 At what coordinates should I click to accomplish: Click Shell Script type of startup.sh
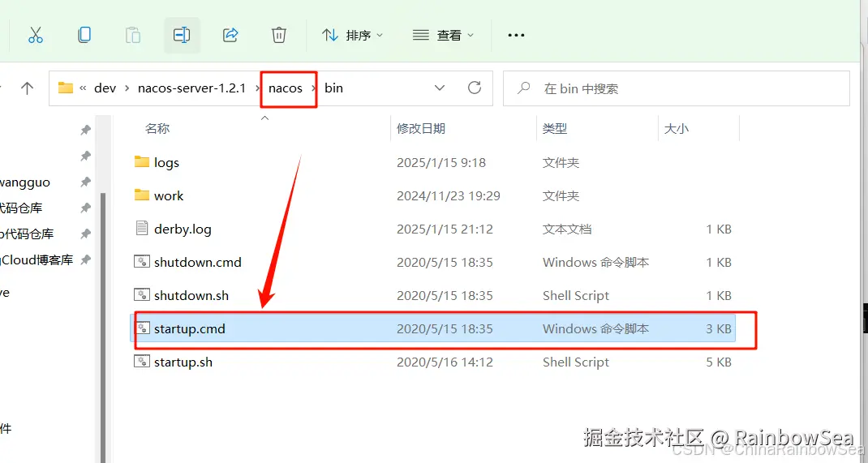pyautogui.click(x=576, y=362)
